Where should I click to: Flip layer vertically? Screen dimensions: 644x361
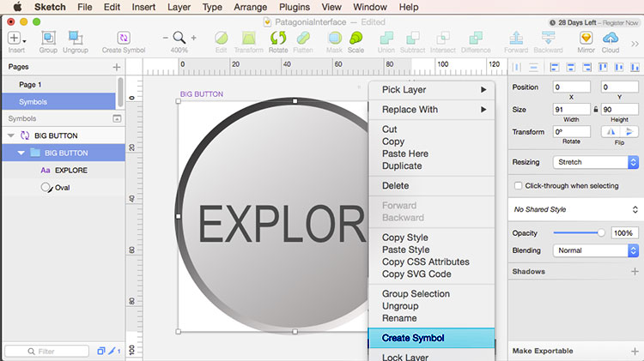(629, 132)
